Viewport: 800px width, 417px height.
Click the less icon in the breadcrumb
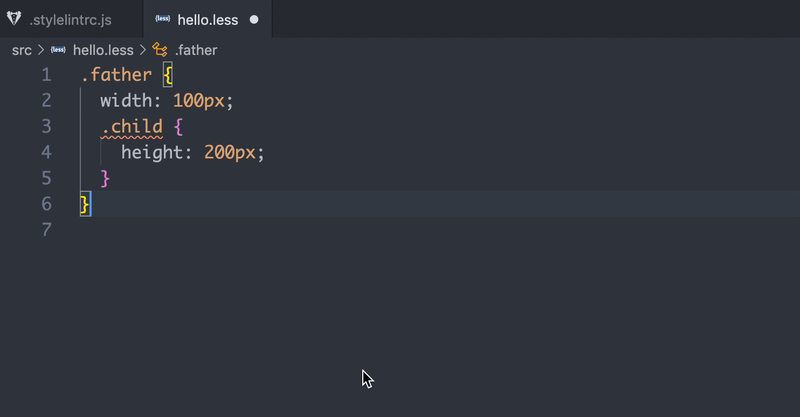pos(58,50)
